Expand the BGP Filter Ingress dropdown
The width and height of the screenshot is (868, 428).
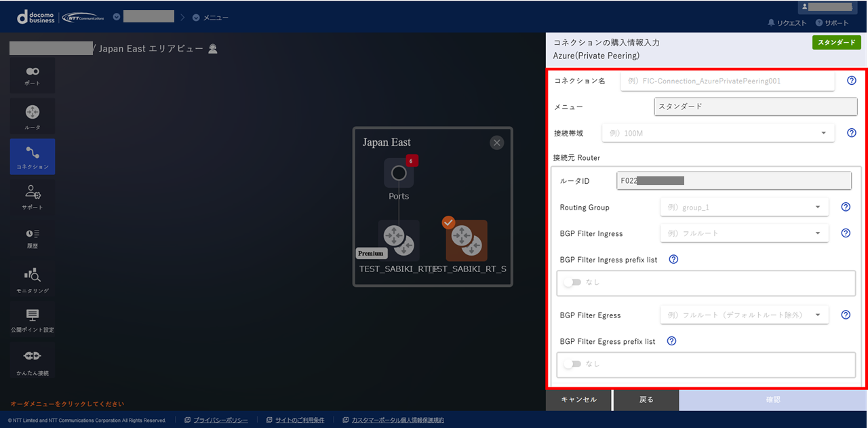[744, 233]
